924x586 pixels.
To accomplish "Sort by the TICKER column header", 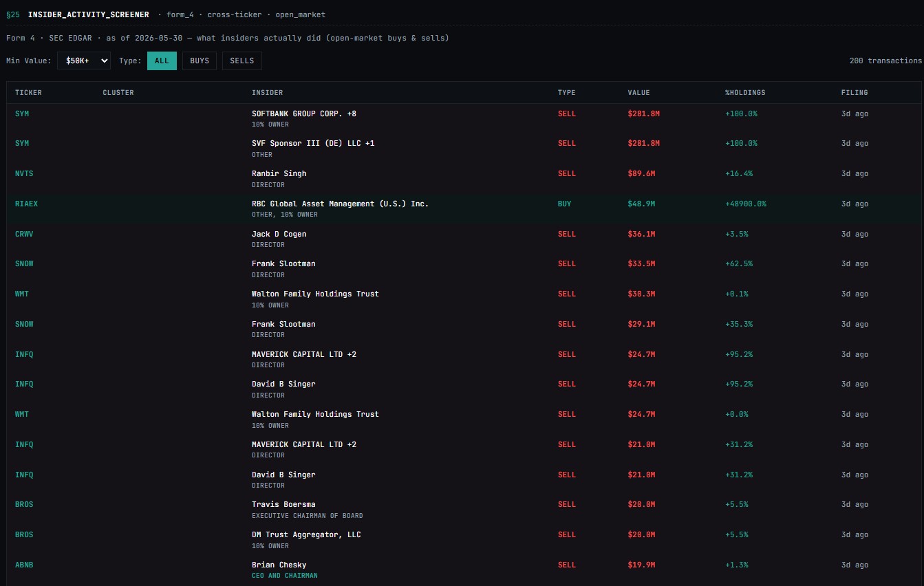I will pyautogui.click(x=28, y=92).
